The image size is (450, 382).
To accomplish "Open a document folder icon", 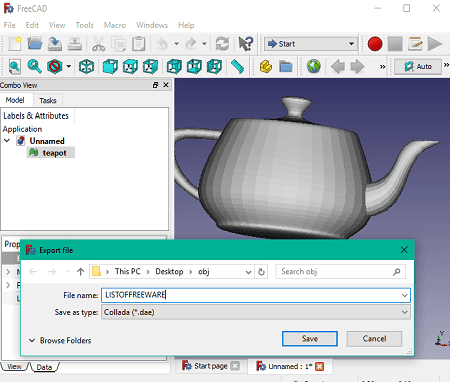I will click(x=35, y=44).
